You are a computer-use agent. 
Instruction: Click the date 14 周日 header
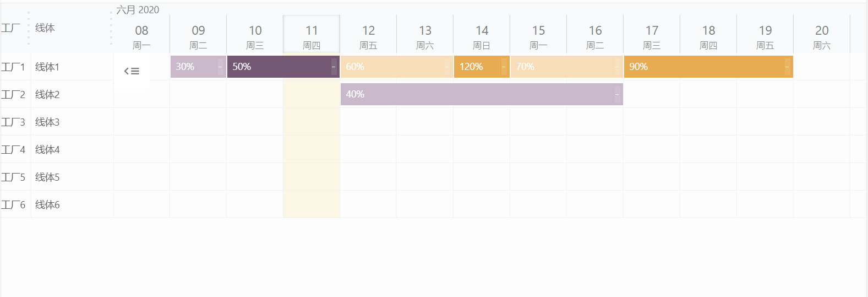pyautogui.click(x=482, y=36)
